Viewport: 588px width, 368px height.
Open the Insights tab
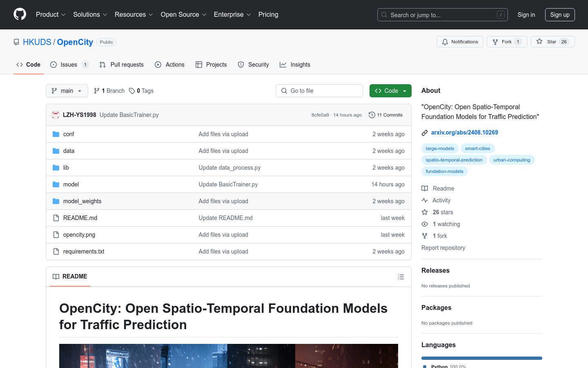click(295, 65)
